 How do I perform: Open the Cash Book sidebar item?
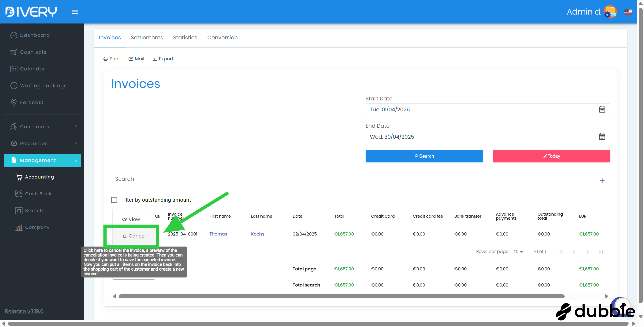coord(38,194)
